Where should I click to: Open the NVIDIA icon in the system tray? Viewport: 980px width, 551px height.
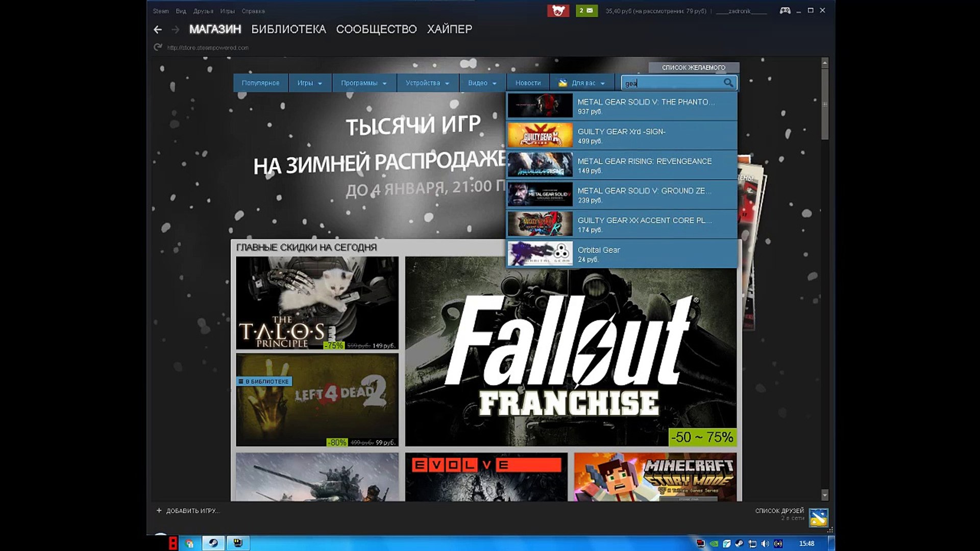pyautogui.click(x=714, y=544)
